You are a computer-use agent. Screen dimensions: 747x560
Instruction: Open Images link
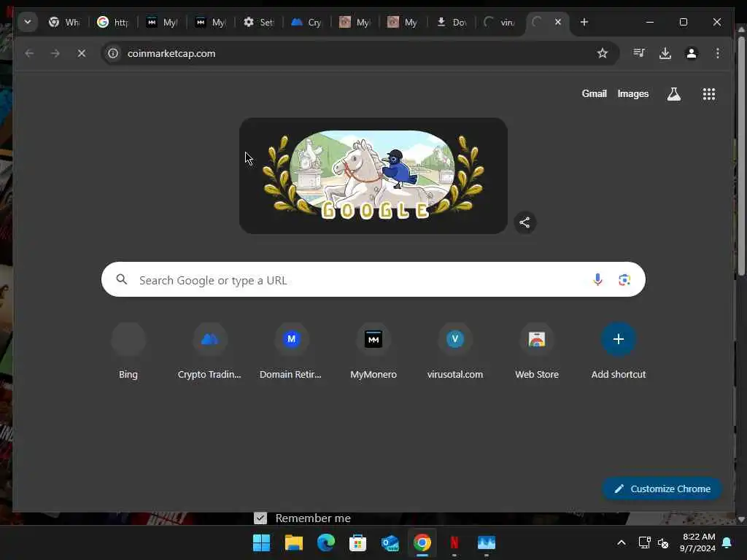point(633,94)
